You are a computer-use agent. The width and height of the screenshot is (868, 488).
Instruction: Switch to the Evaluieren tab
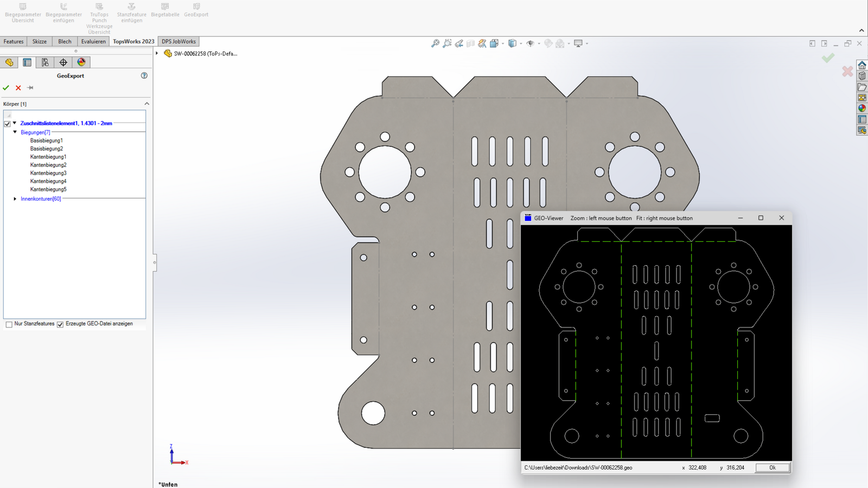point(93,41)
